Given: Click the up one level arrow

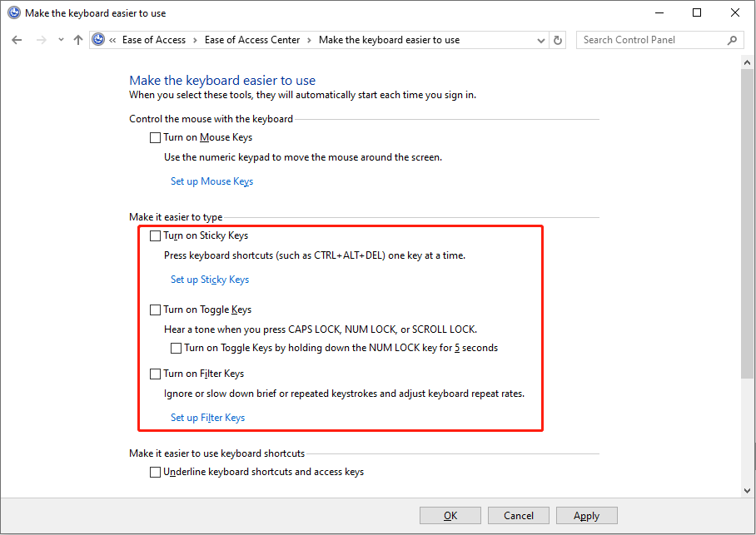Looking at the screenshot, I should coord(77,39).
